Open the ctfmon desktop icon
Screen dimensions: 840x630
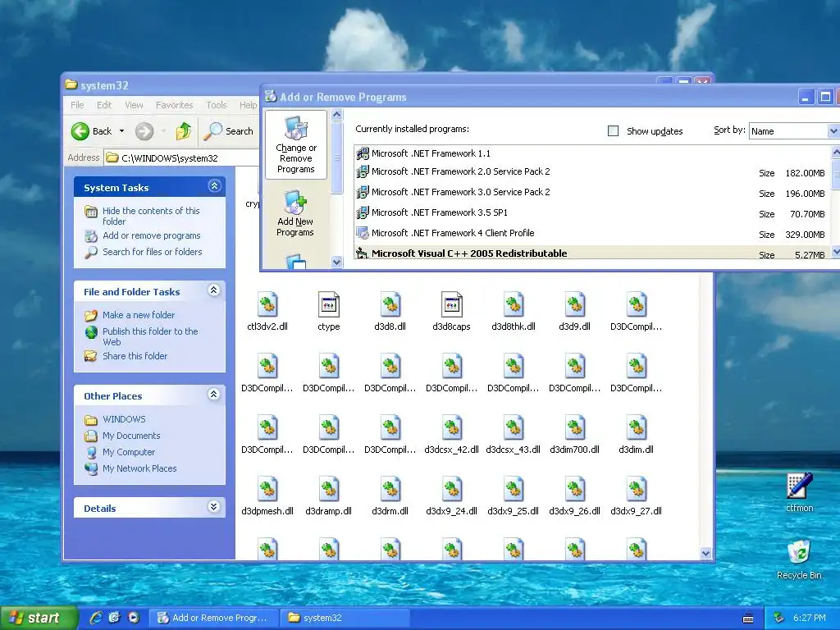point(799,486)
